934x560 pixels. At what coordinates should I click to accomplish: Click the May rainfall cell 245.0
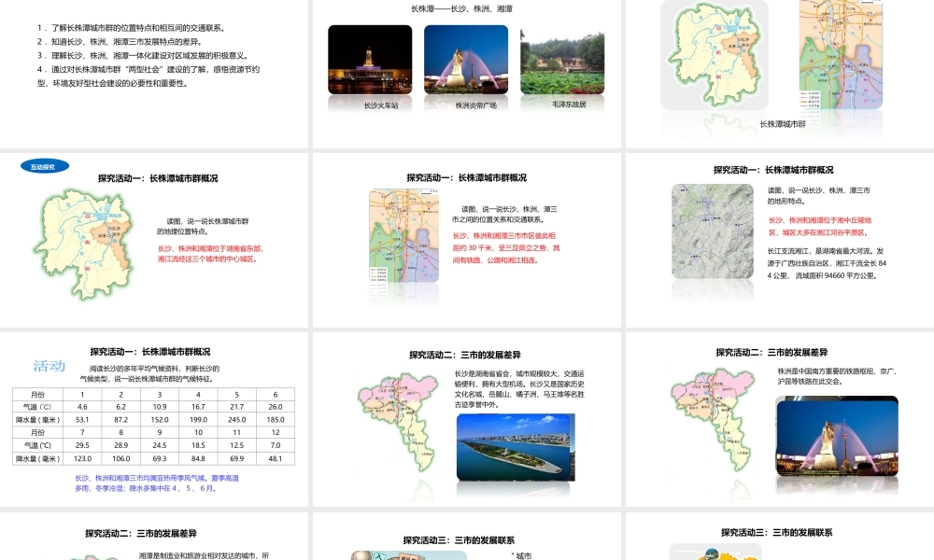[x=237, y=420]
